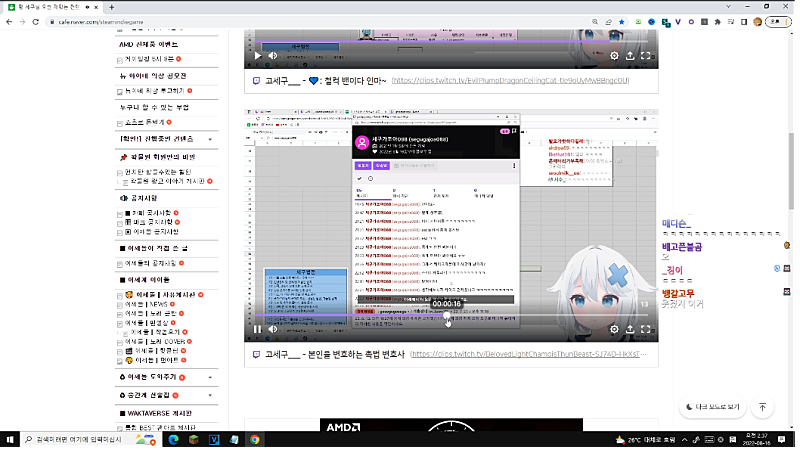
Task: Expand the 중간계 선술집 section arrow
Action: [x=207, y=395]
